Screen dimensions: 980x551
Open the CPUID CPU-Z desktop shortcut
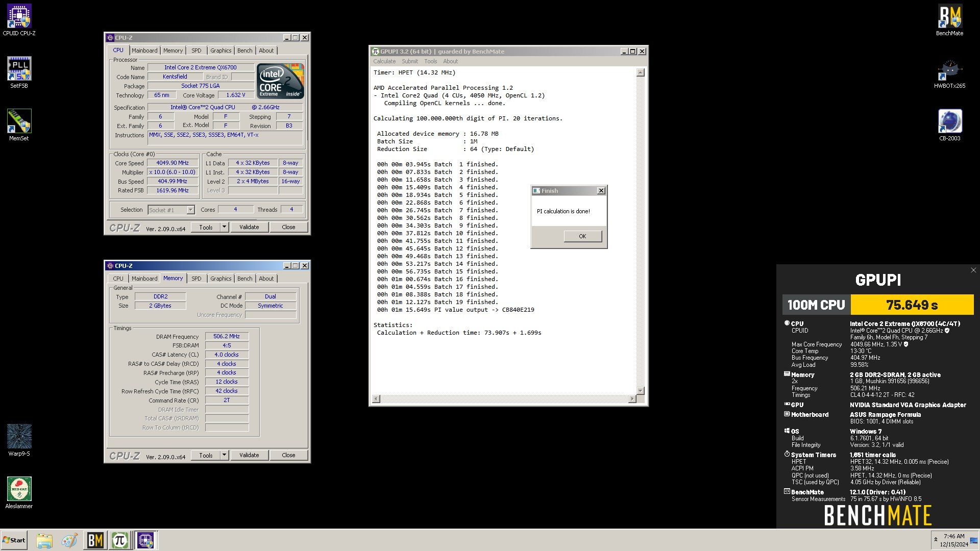click(x=19, y=20)
